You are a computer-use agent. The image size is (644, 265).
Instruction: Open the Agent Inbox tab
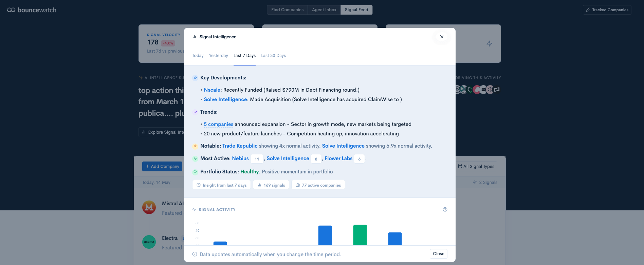324,10
